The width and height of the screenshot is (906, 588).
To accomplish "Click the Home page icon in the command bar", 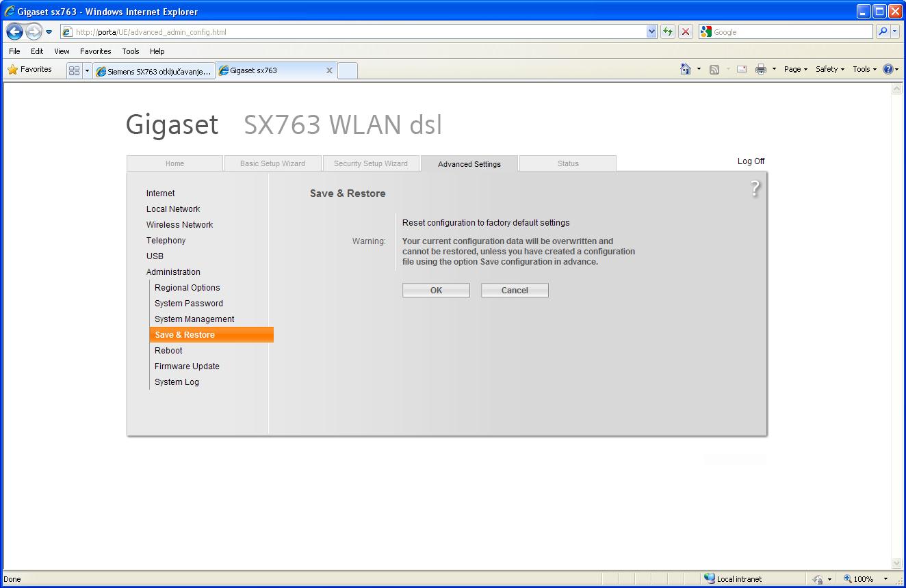I will click(686, 69).
